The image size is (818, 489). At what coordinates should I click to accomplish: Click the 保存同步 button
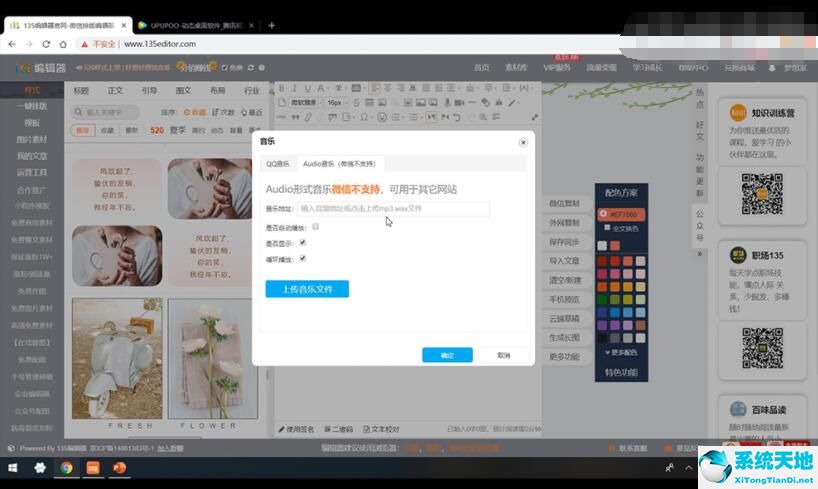click(564, 242)
